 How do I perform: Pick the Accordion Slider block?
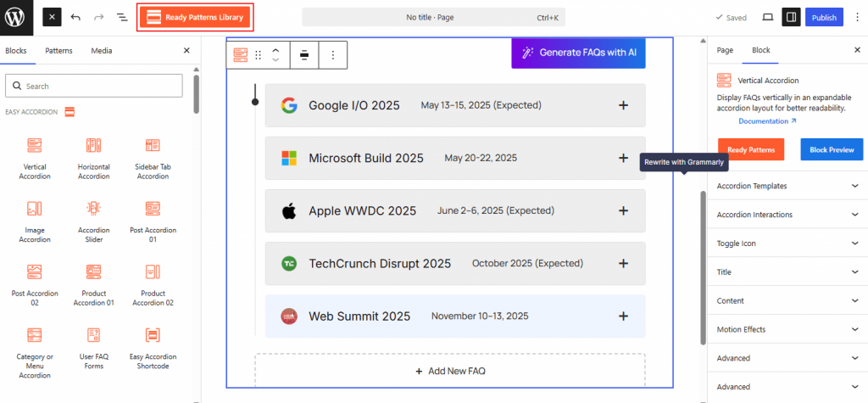(93, 209)
